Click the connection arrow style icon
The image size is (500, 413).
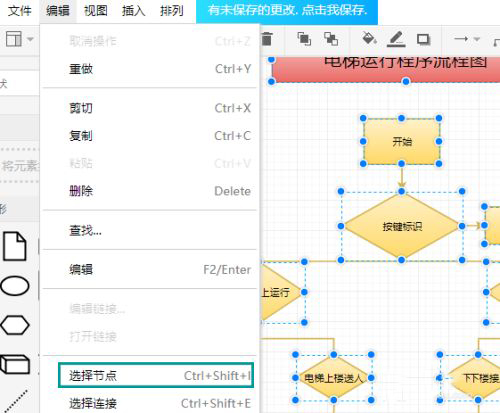point(461,39)
